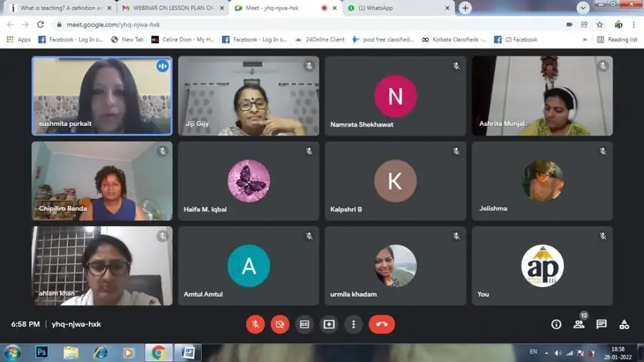Select sushmita purkait video tile
Screen dimensions: 644x362
102,96
